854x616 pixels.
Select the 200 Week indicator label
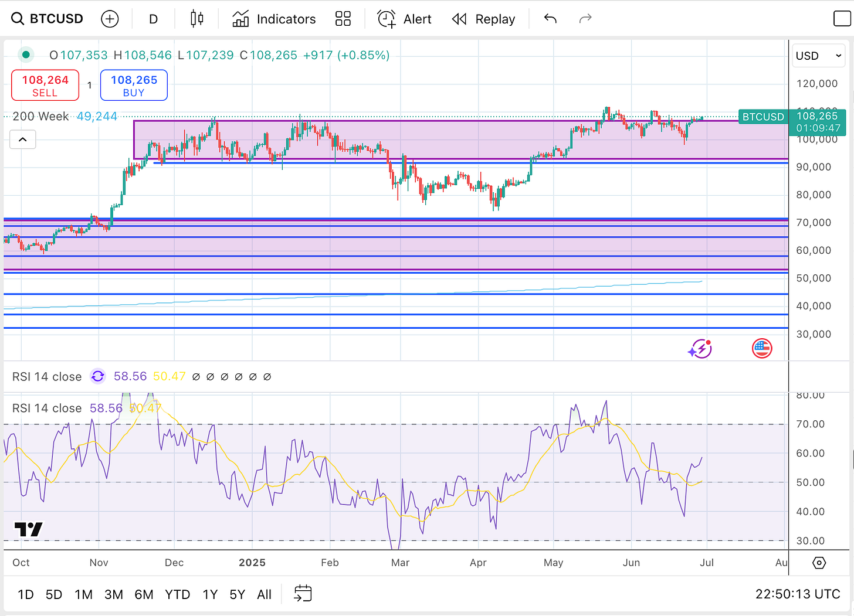pos(40,116)
